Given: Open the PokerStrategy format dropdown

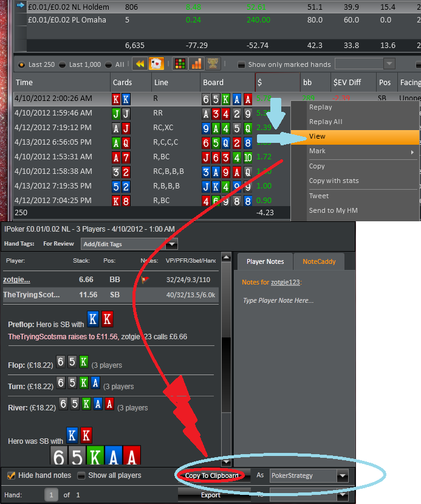Looking at the screenshot, I should click(342, 475).
